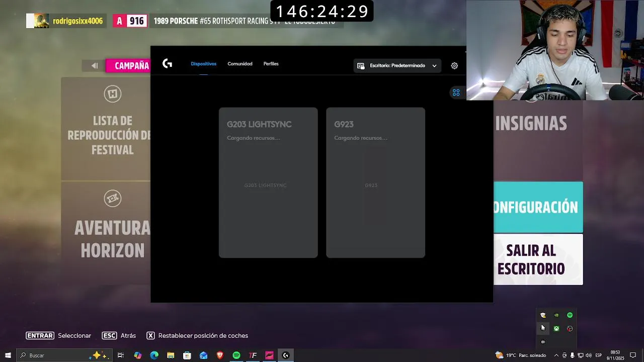Open the Configuración tile in Forza
This screenshot has height=362, width=644.
click(x=538, y=207)
